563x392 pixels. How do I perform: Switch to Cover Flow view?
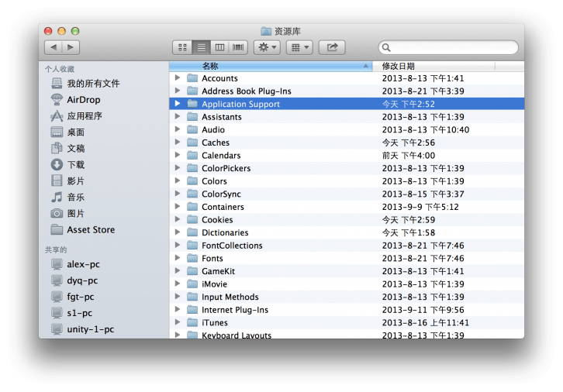(x=237, y=47)
